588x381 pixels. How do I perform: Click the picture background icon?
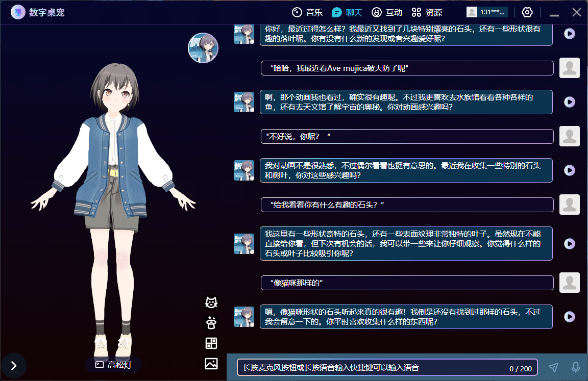tap(211, 363)
